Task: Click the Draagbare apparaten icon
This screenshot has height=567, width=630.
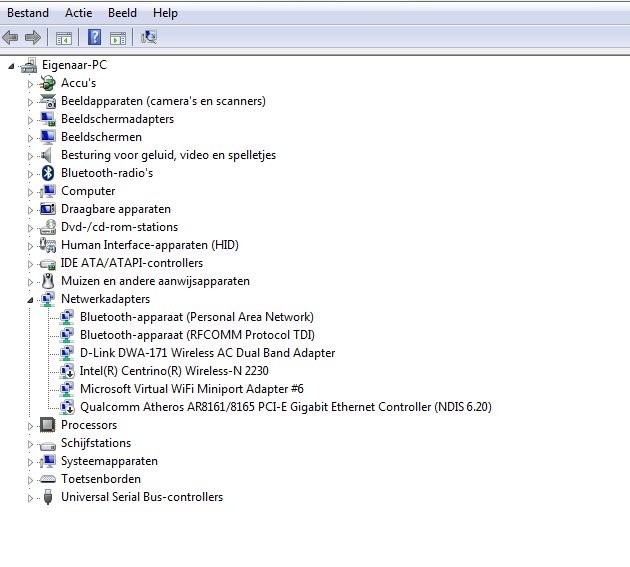Action: click(x=48, y=209)
